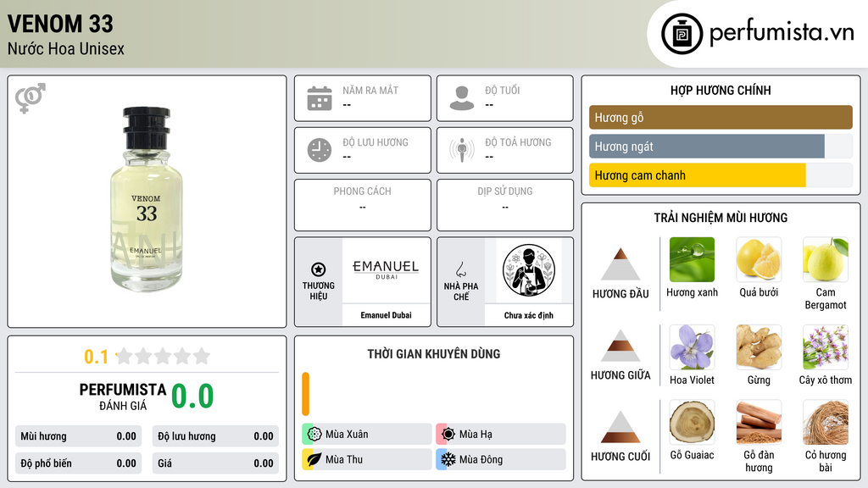The width and height of the screenshot is (868, 488).
Task: Select the Mùa Hạ season chip
Action: point(501,435)
